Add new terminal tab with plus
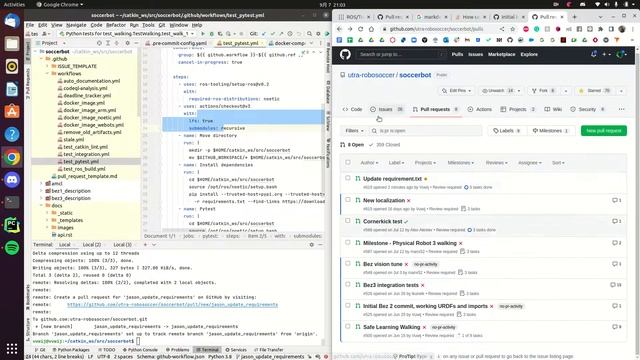Image resolution: width=640 pixels, height=360 pixels. coord(145,244)
